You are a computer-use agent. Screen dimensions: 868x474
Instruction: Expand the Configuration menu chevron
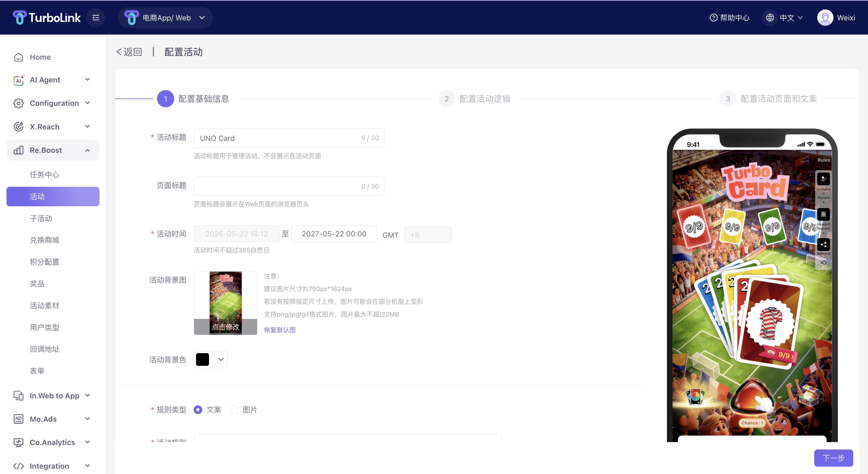(x=88, y=103)
